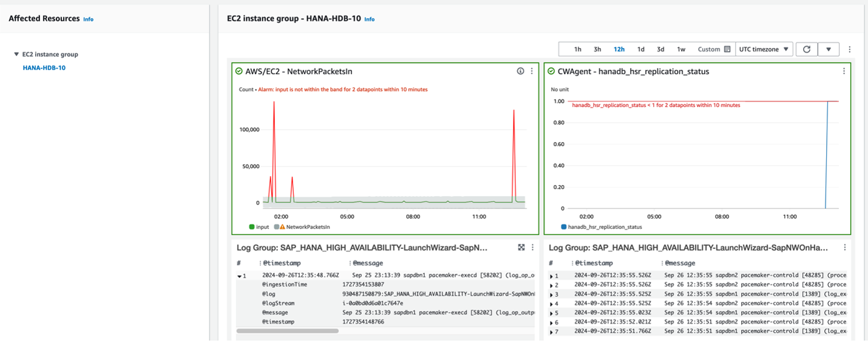Open the UTC timezone dropdown

click(x=764, y=49)
